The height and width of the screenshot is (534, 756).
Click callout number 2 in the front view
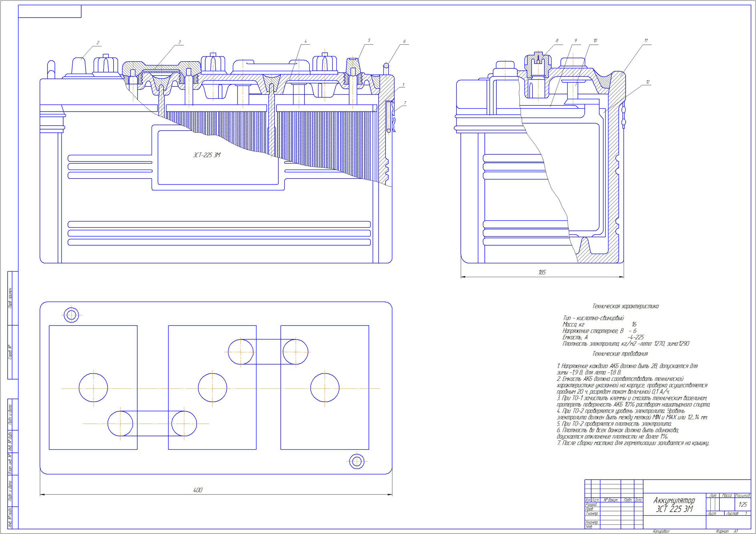click(x=98, y=43)
